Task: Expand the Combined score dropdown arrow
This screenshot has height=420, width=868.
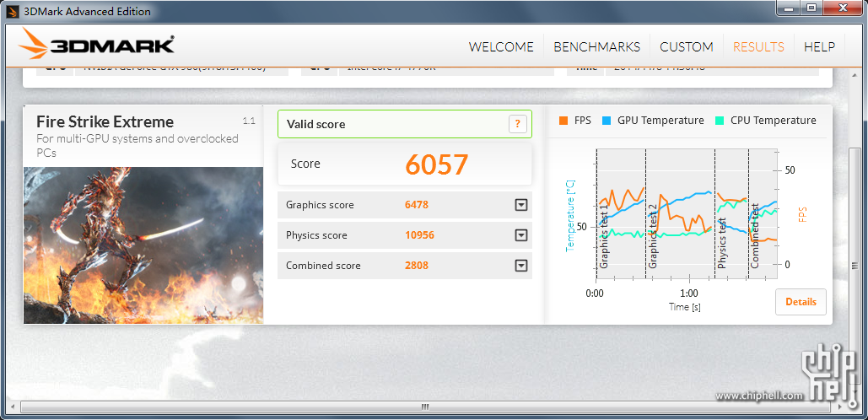Action: coord(521,267)
